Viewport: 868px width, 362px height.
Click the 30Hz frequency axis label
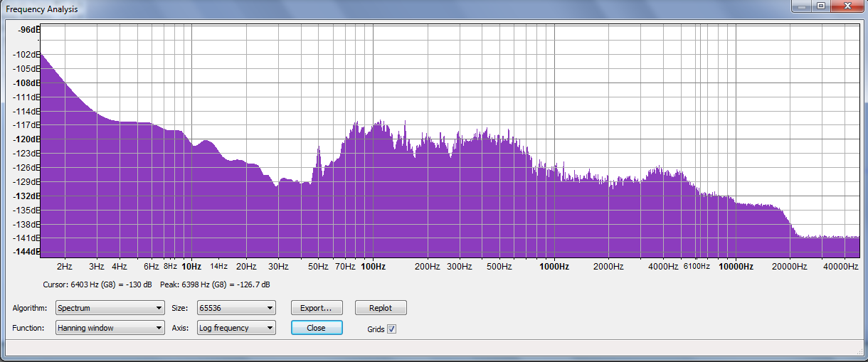click(278, 267)
